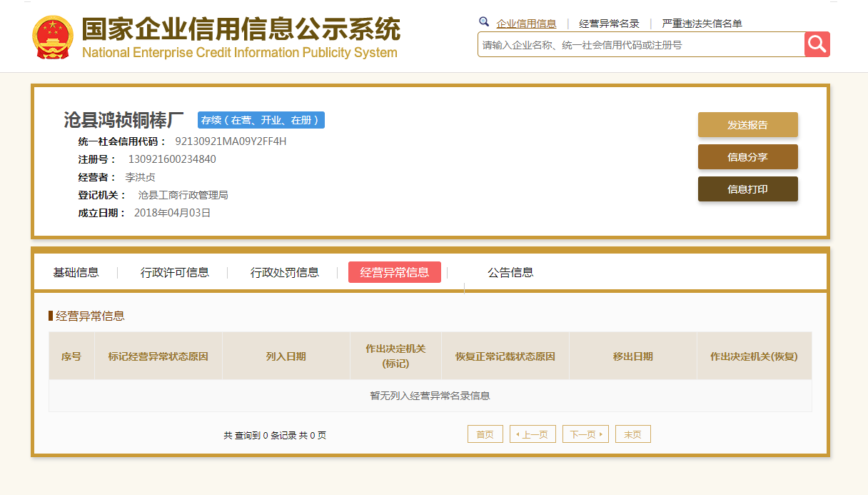868x495 pixels.
Task: Focus the enterprise name search field
Action: pyautogui.click(x=641, y=44)
